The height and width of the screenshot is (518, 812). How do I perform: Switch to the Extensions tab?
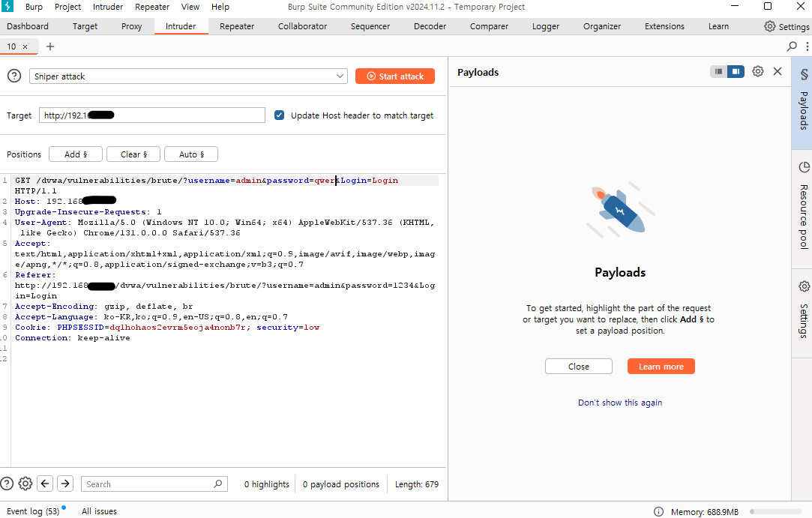[664, 26]
